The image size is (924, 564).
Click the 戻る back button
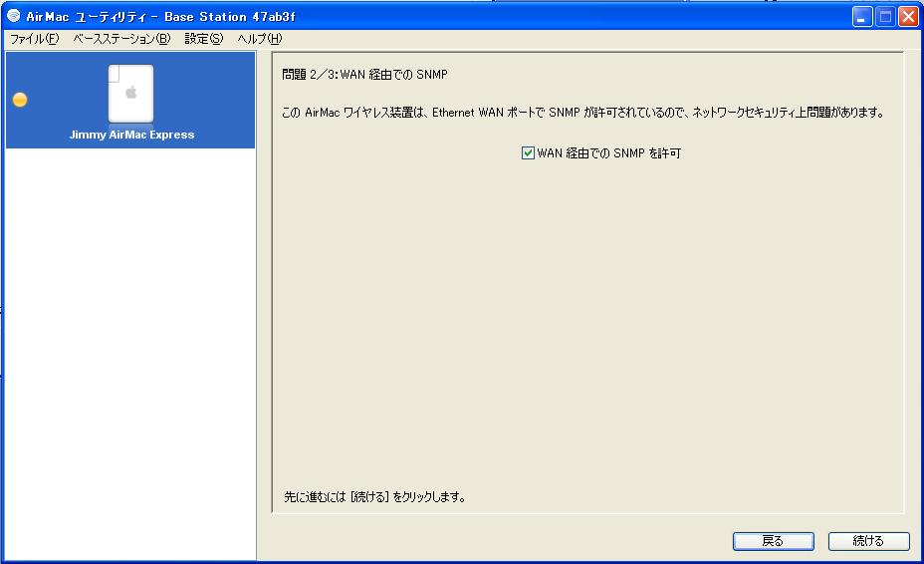pyautogui.click(x=773, y=541)
